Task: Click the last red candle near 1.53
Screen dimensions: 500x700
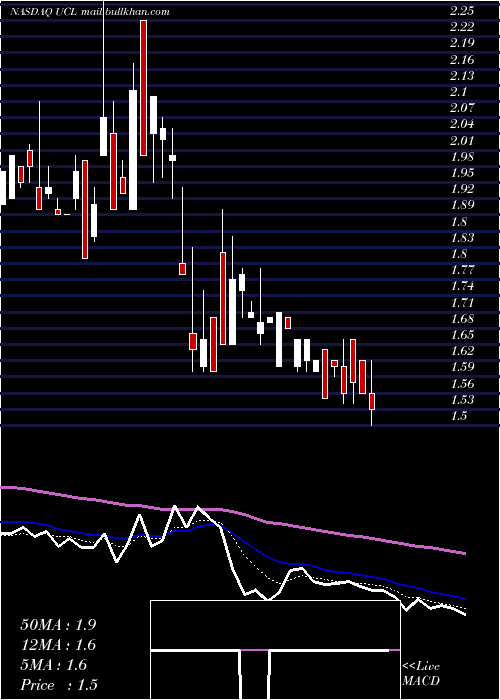Action: tap(371, 401)
